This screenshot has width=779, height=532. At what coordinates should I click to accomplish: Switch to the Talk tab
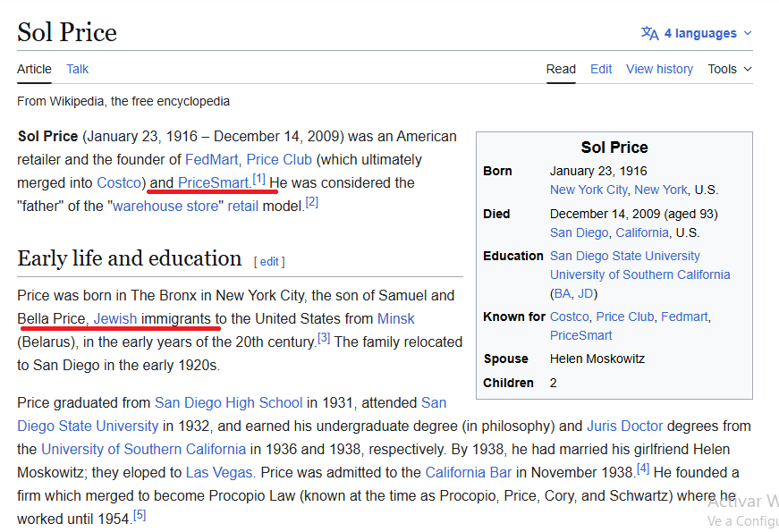point(77,69)
